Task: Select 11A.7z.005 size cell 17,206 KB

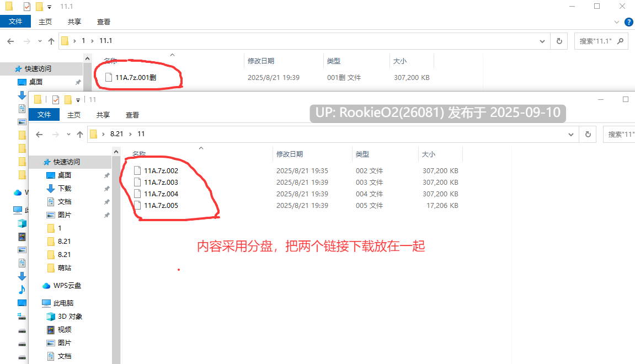Action: (x=442, y=205)
